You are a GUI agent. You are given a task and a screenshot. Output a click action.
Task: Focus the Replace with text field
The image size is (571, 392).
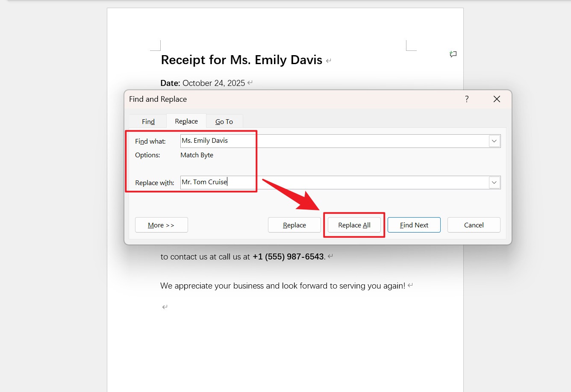333,183
